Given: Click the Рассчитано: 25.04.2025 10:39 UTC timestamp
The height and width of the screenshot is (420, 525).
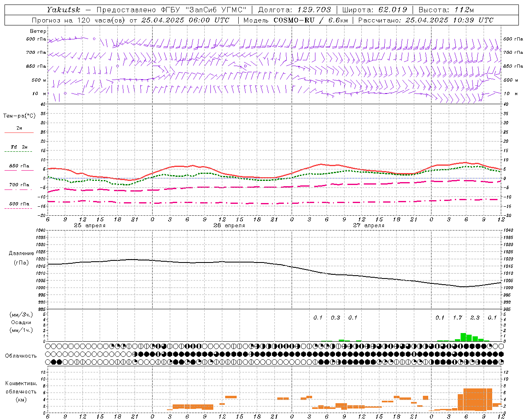Looking at the screenshot, I should (x=426, y=20).
